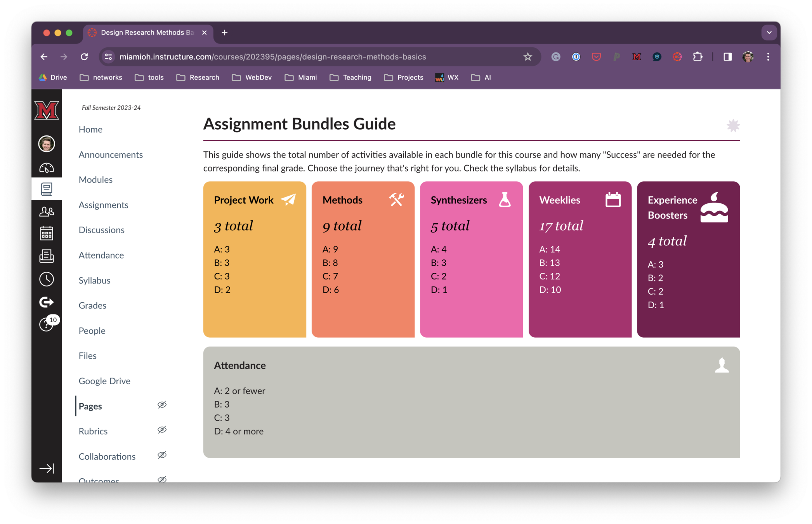The width and height of the screenshot is (812, 524).
Task: Select the Design Research Methods tab
Action: tap(147, 33)
